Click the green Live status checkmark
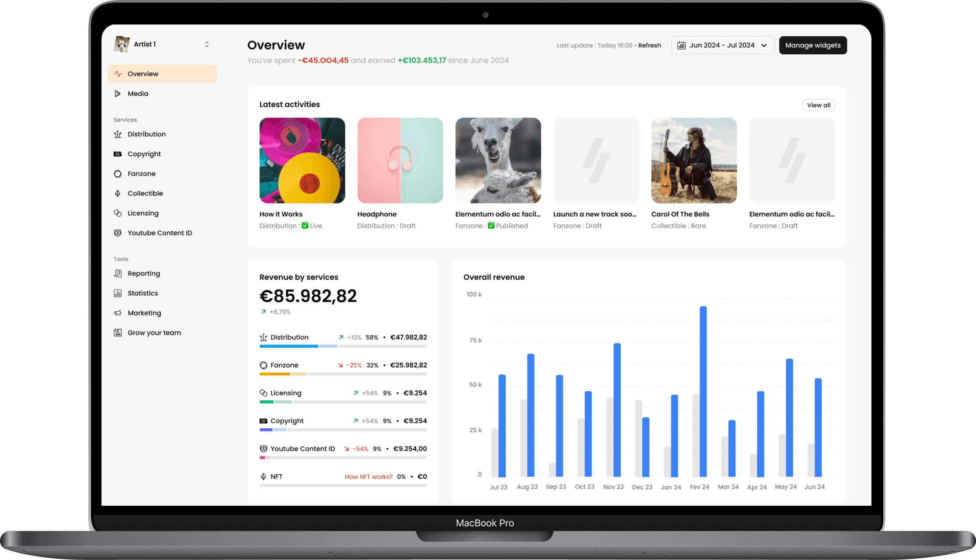This screenshot has height=560, width=976. [305, 226]
